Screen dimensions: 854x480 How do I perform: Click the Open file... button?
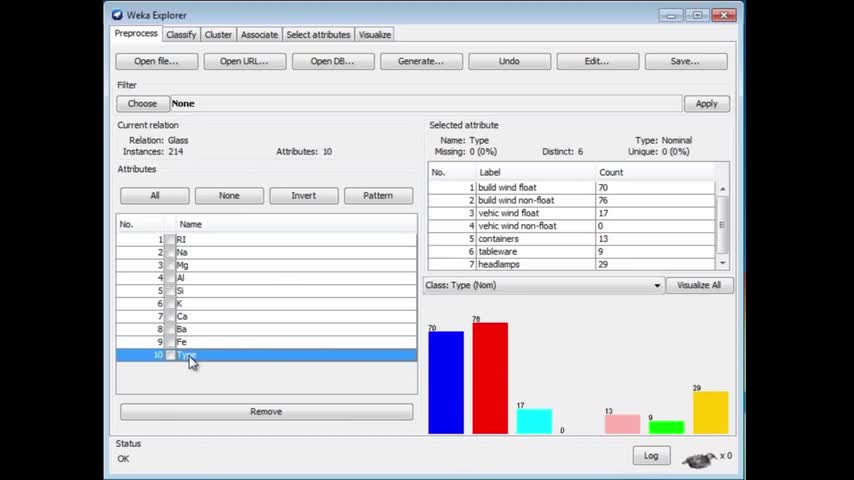(156, 61)
